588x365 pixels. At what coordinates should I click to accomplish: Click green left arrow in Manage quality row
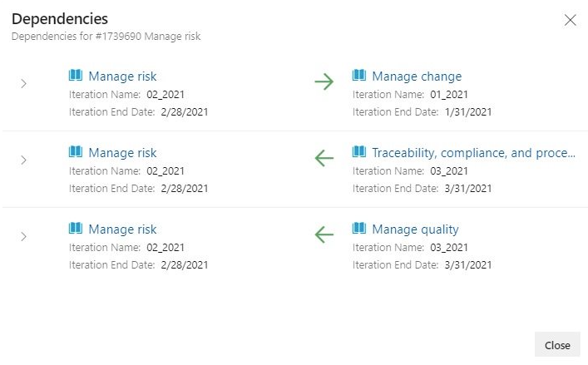coord(324,234)
